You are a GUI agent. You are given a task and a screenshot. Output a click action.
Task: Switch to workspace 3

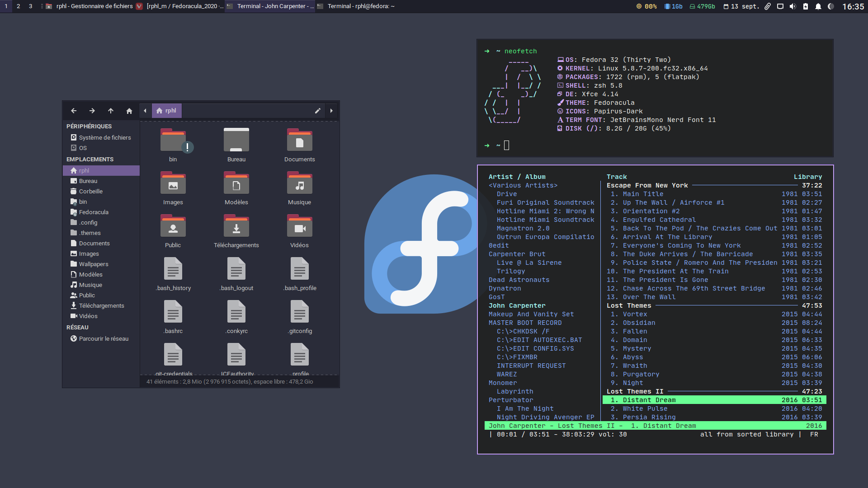click(x=30, y=6)
